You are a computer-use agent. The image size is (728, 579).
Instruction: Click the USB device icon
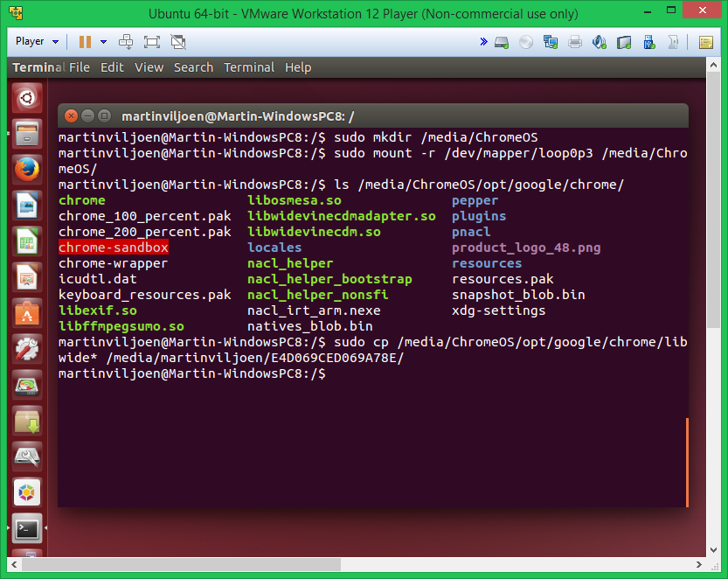648,42
